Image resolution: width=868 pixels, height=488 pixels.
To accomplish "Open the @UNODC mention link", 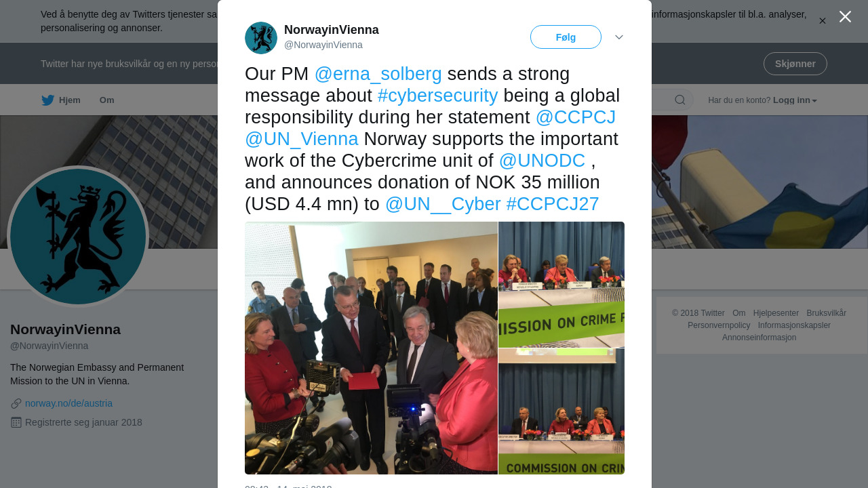I will (542, 161).
